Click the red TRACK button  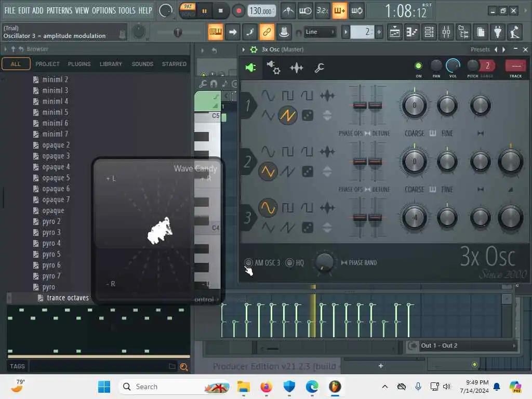[515, 66]
